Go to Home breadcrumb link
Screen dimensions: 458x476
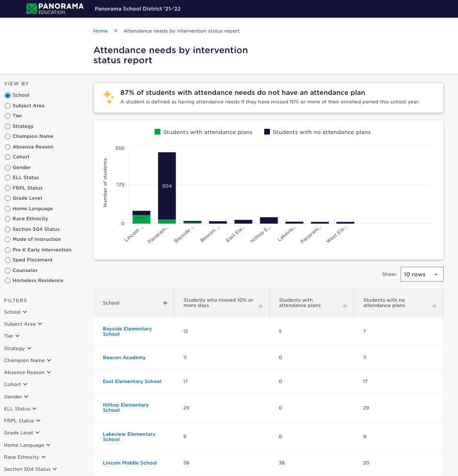pyautogui.click(x=101, y=31)
